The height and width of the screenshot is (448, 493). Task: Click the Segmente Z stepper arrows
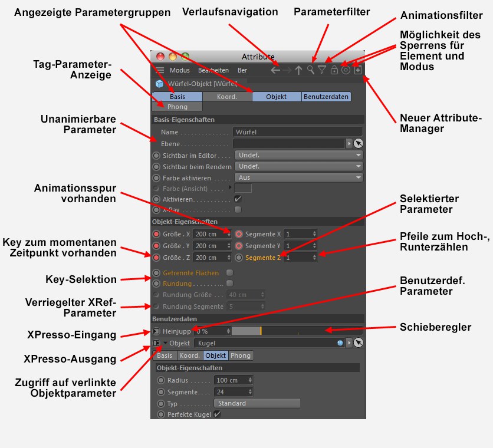point(314,258)
